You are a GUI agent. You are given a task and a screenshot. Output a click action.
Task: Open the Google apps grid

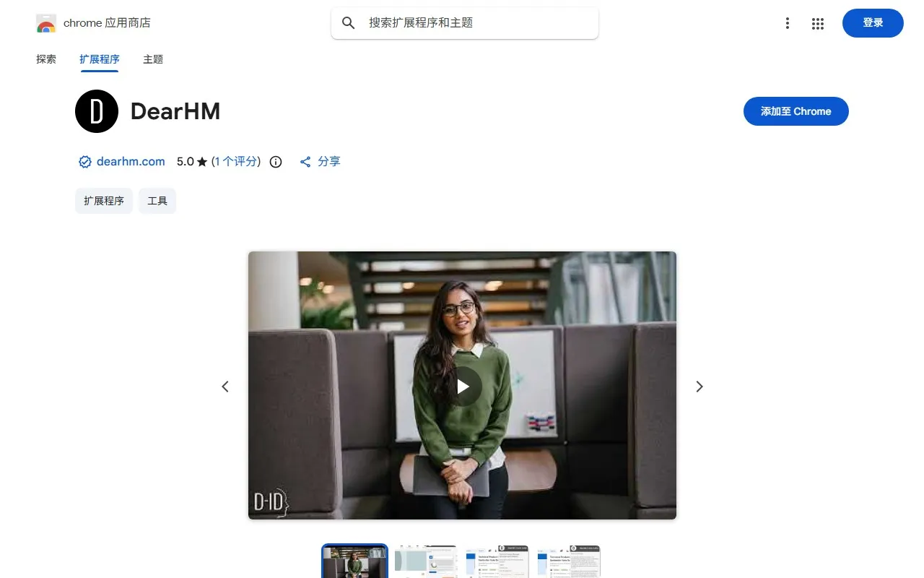pos(818,23)
